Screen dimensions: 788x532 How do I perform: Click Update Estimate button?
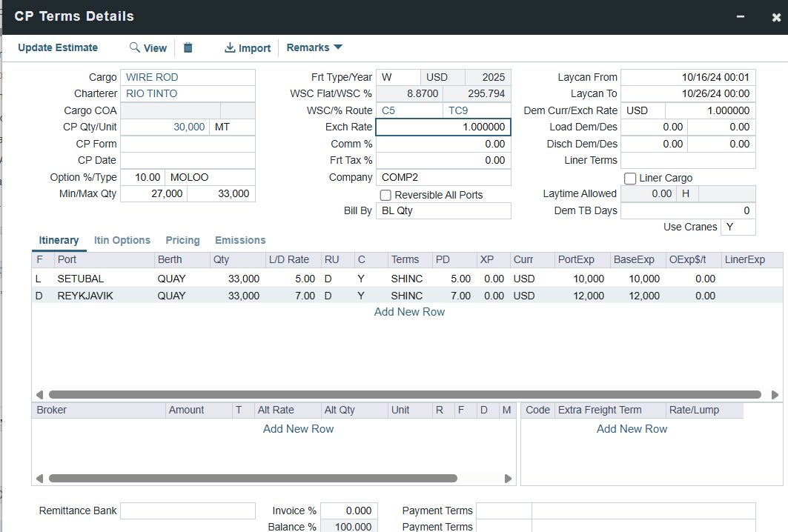(x=58, y=47)
